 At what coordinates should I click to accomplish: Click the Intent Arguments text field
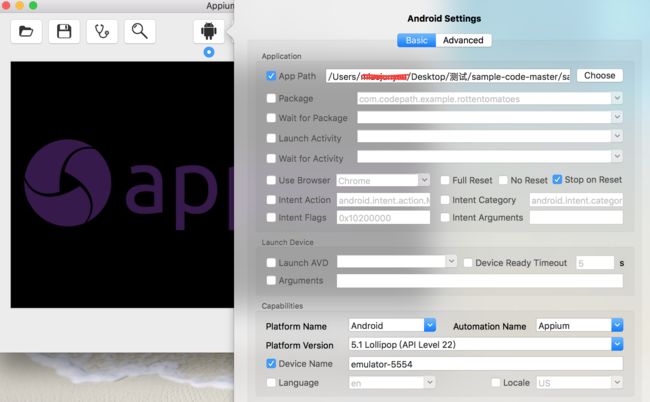576,218
